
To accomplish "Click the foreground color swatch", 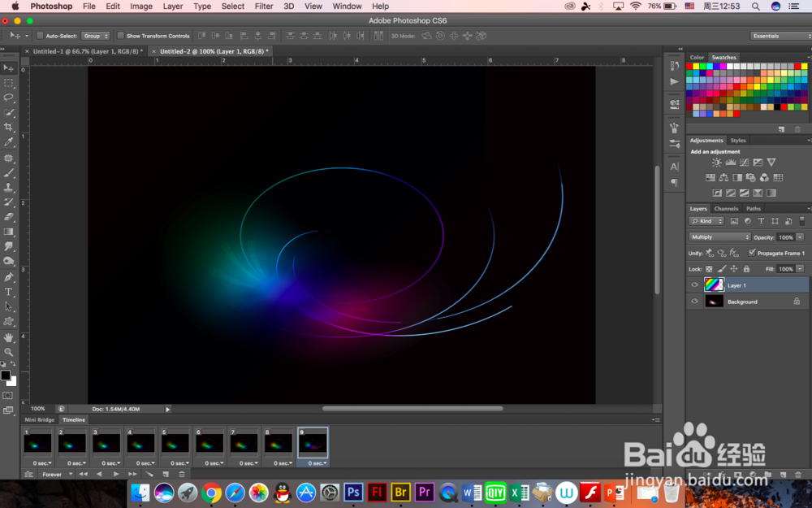I will point(5,375).
